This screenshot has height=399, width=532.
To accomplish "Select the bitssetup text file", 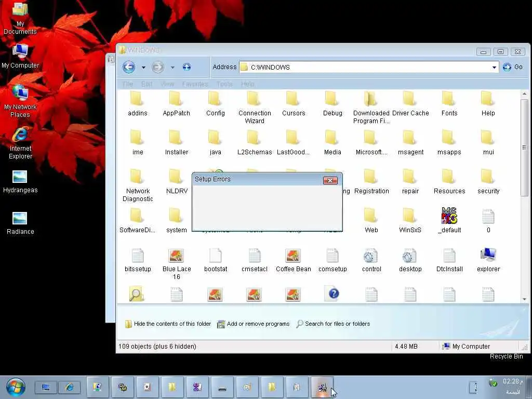I will coord(137,260).
